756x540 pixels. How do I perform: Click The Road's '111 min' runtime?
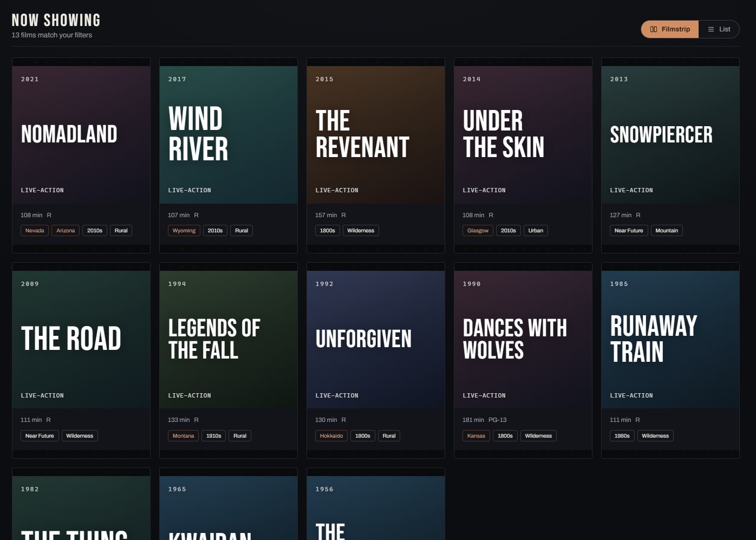point(31,420)
